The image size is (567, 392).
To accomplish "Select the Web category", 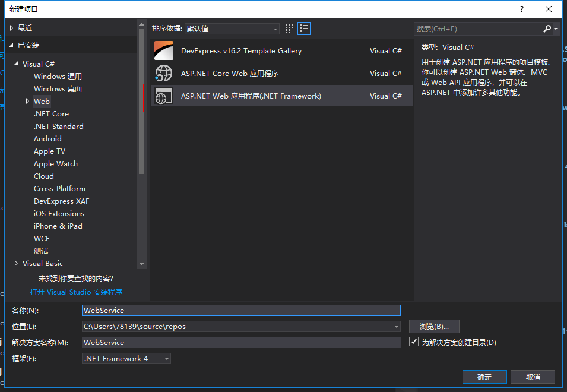I will click(42, 101).
